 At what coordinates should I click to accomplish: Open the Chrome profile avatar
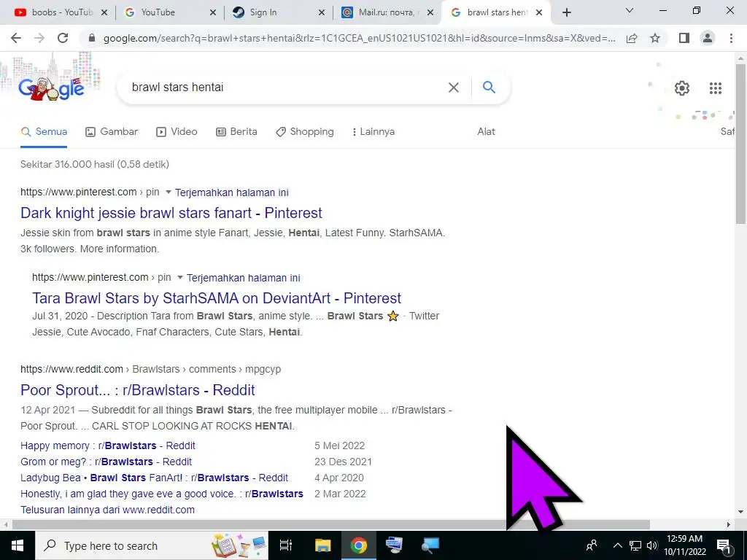click(708, 38)
